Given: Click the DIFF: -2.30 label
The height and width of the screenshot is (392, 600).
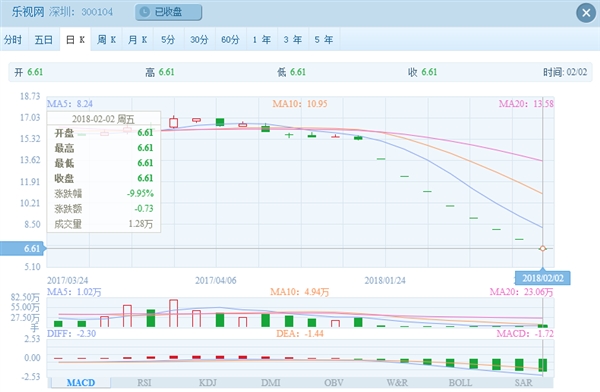Looking at the screenshot, I should coord(72,333).
